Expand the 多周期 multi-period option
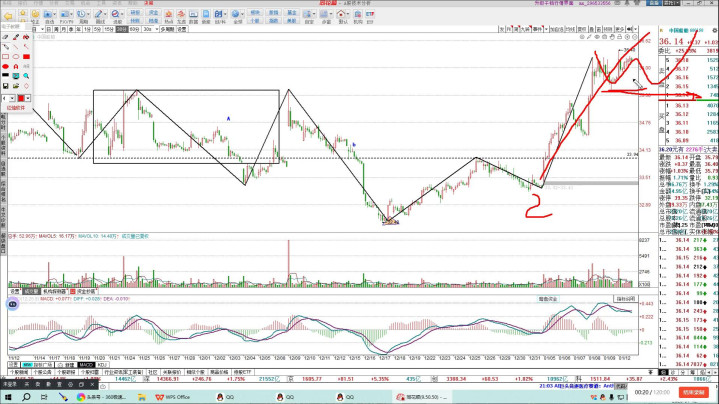 click(167, 30)
